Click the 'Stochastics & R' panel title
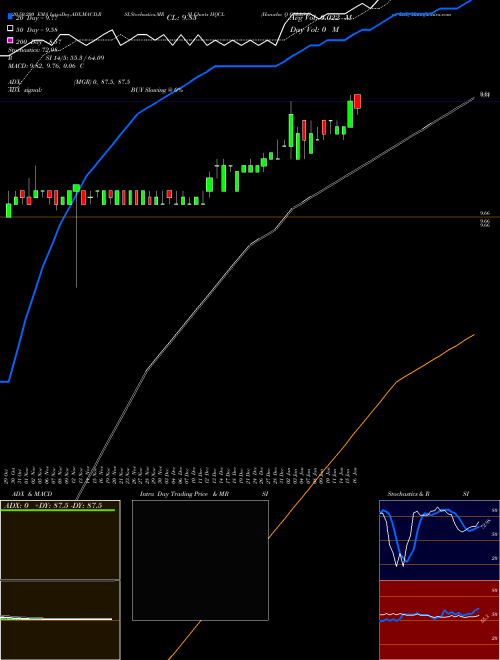This screenshot has height=660, width=500. pyautogui.click(x=408, y=494)
